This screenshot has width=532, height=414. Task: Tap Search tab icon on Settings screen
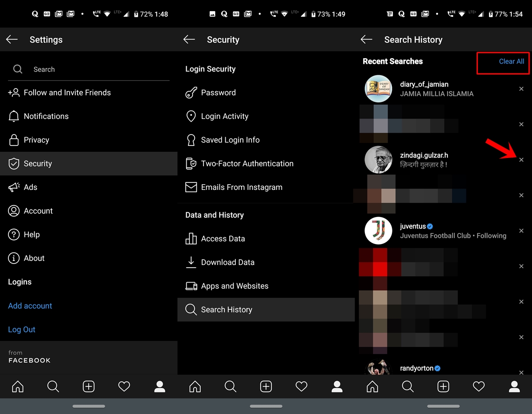point(53,386)
